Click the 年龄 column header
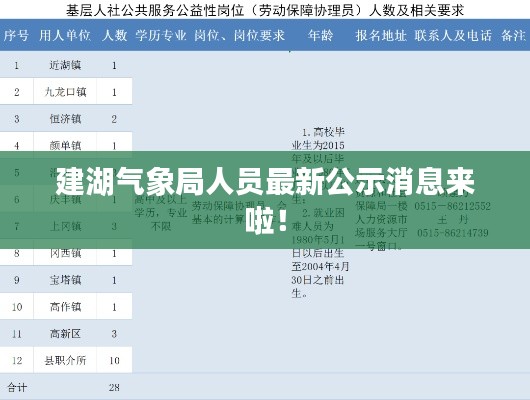Screen dimensions: 530x400 coord(320,36)
